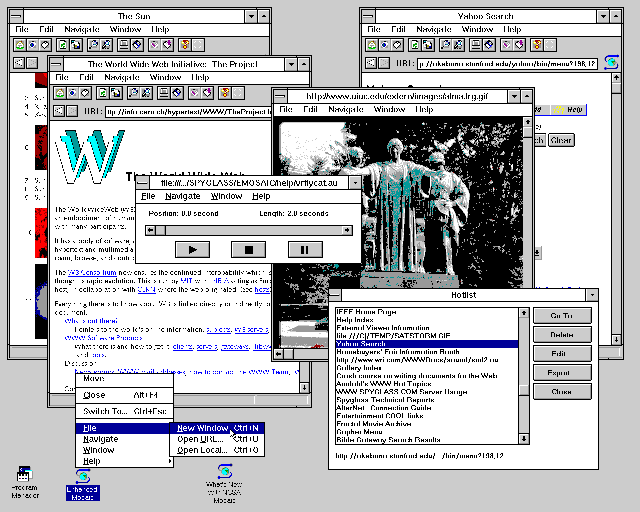Open the Window menu in the sound player
Screen dimensions: 640x512
pos(227,196)
